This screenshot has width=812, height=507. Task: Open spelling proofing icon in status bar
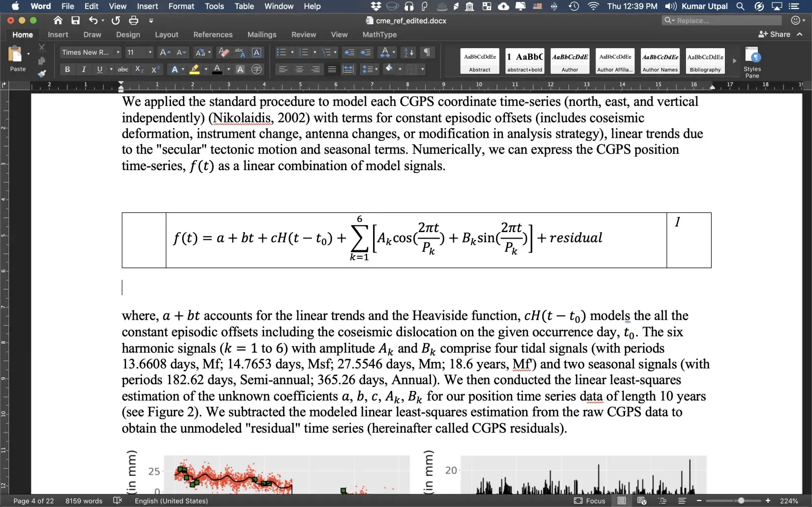pos(118,501)
